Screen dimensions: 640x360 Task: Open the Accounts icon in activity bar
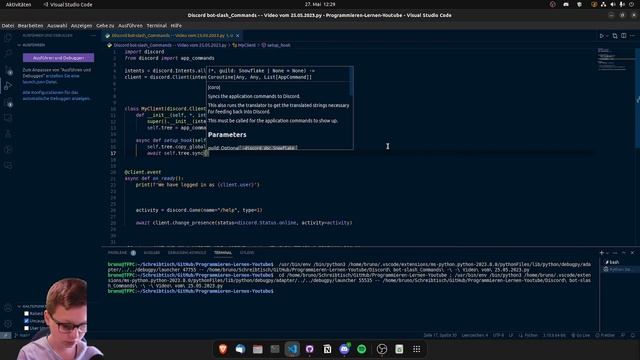tap(8, 308)
